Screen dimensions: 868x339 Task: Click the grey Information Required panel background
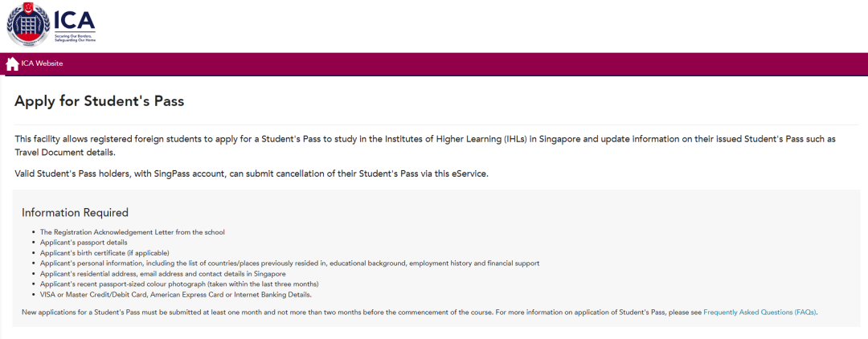(x=665, y=232)
